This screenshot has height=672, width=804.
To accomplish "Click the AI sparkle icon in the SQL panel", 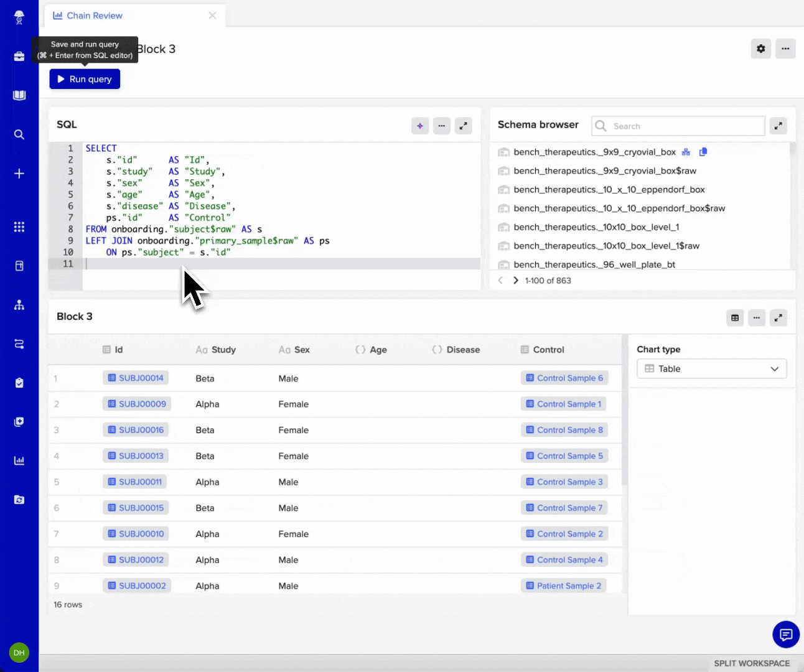I will point(420,126).
